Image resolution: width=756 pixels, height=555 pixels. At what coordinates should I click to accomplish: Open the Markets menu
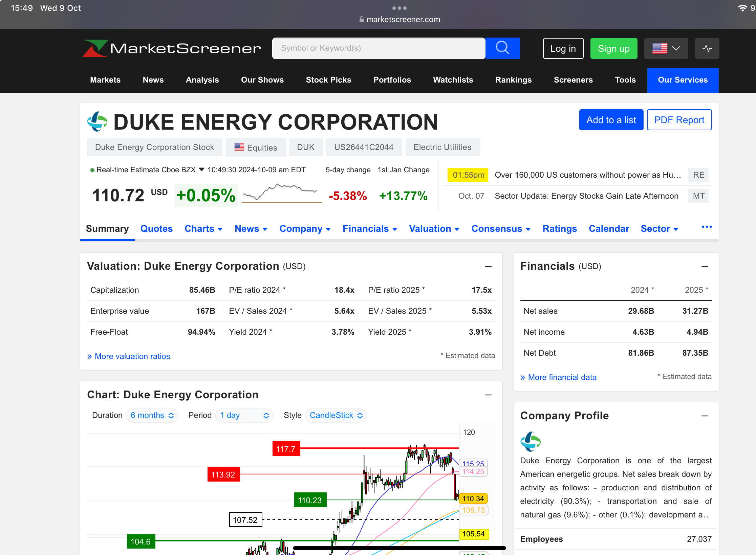pyautogui.click(x=105, y=80)
